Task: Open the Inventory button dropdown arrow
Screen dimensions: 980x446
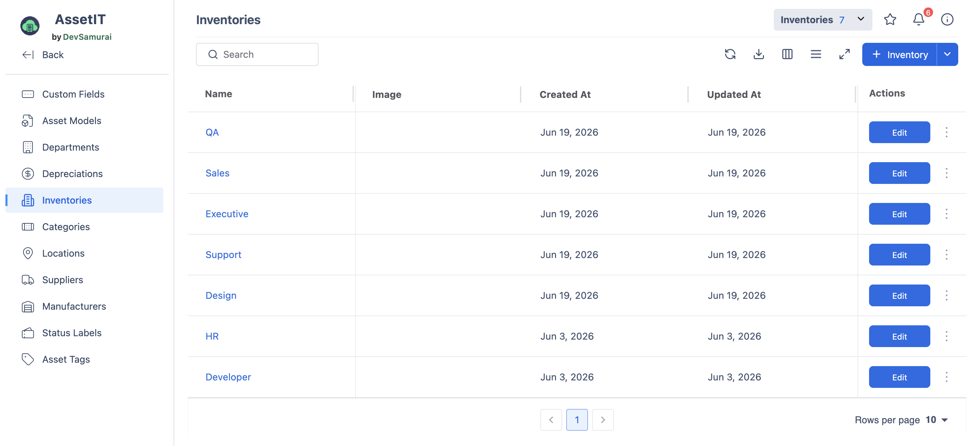Action: coord(947,54)
